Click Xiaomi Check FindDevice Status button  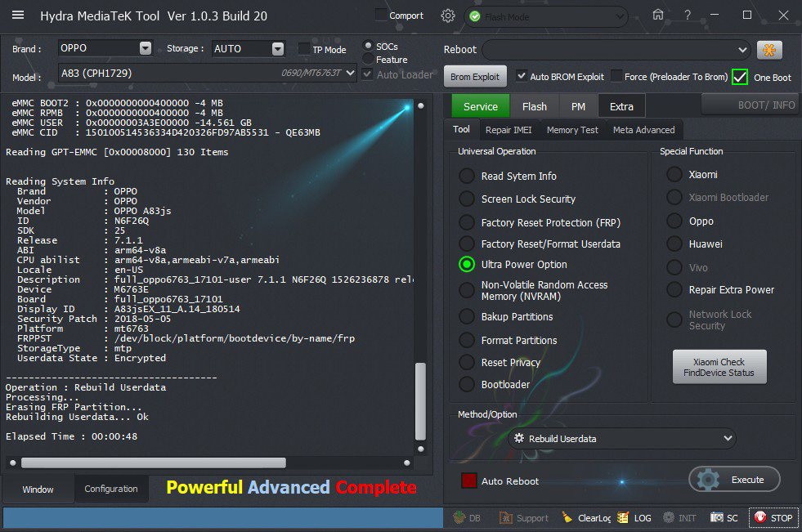tap(719, 367)
